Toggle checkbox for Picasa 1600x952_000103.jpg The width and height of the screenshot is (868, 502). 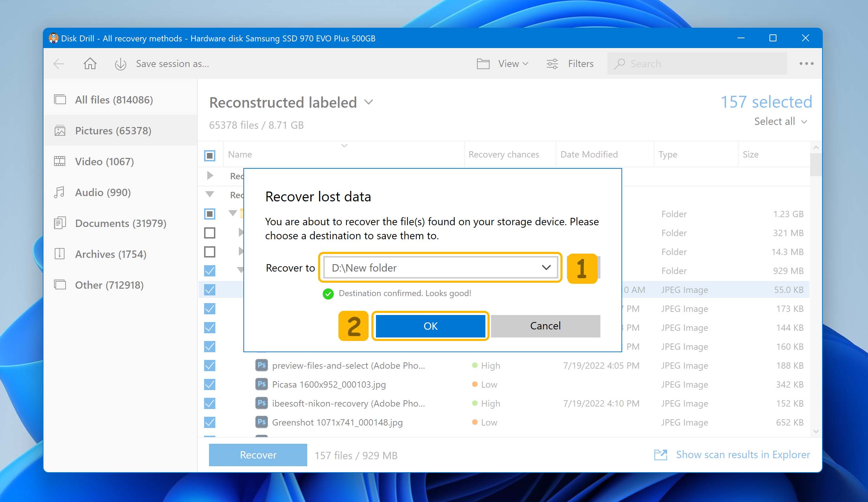tap(210, 384)
